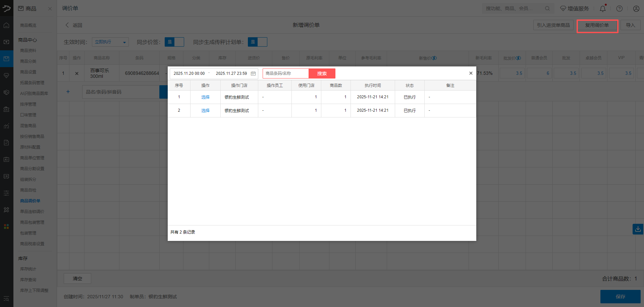644x307 pixels.
Task: Close the 复用调价单 popup dialog
Action: [471, 73]
